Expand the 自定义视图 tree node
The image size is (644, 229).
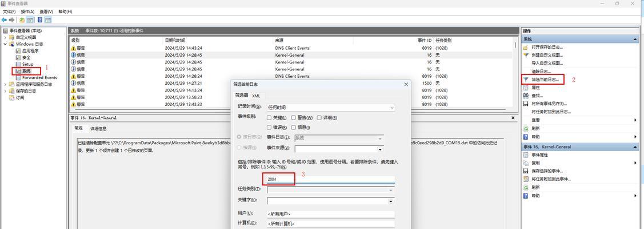[x=5, y=37]
